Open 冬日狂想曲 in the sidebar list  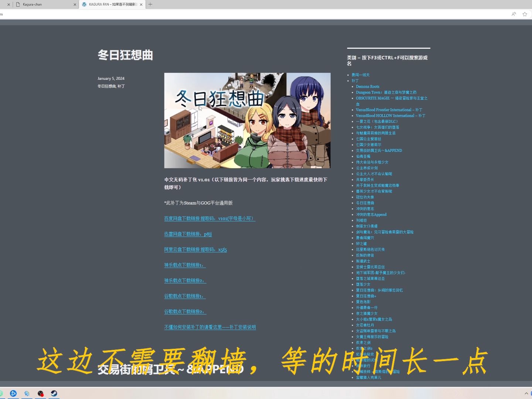365,203
